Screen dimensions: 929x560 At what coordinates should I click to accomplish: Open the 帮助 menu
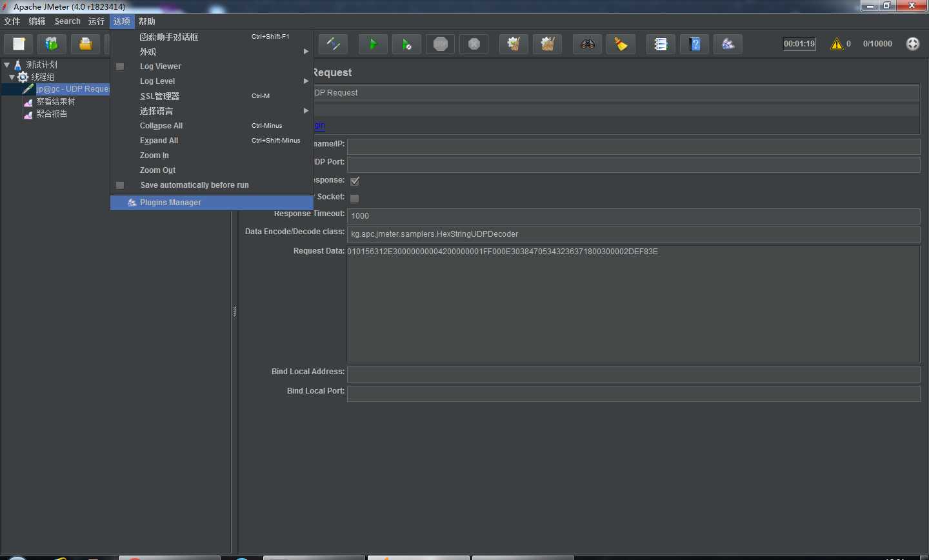point(147,21)
